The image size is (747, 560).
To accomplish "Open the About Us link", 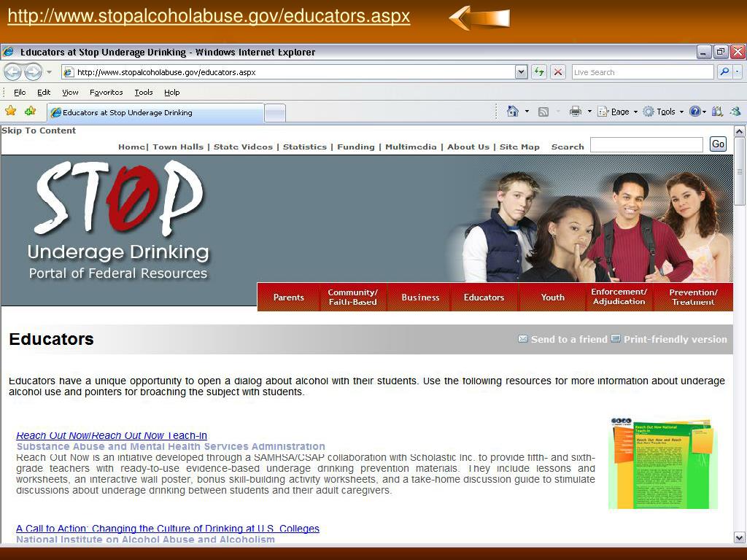I will 468,147.
